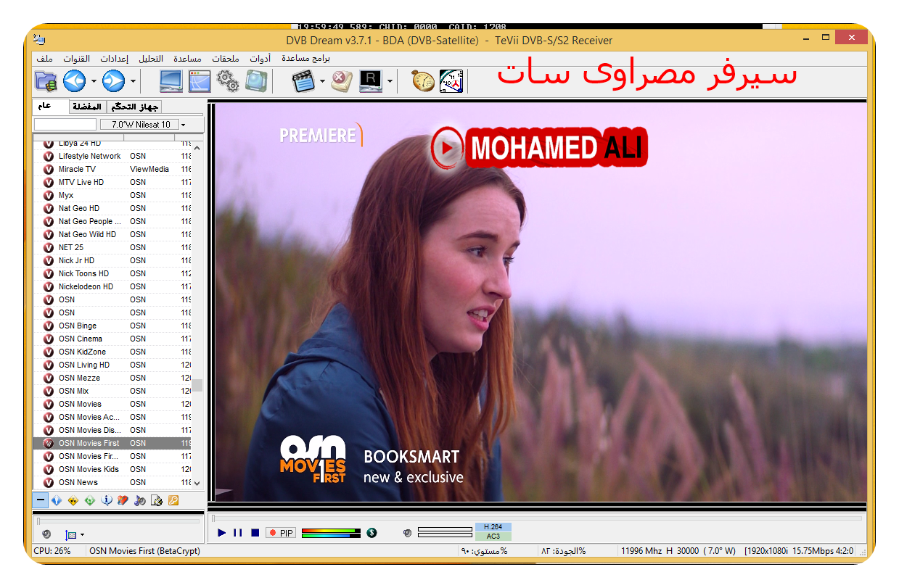899x588 pixels.
Task: Switch to full screen monitor view icon
Action: 171,81
